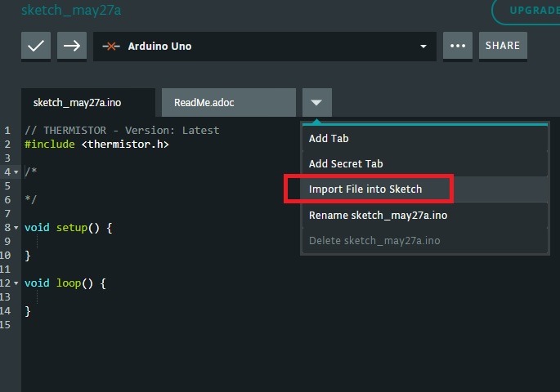560x392 pixels.
Task: Place cursor on the #include thermistor.h line
Action: click(x=96, y=145)
